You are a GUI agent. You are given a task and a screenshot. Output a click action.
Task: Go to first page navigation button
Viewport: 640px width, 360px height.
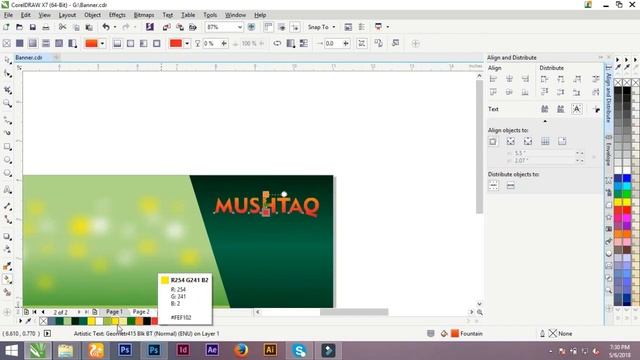click(x=34, y=312)
